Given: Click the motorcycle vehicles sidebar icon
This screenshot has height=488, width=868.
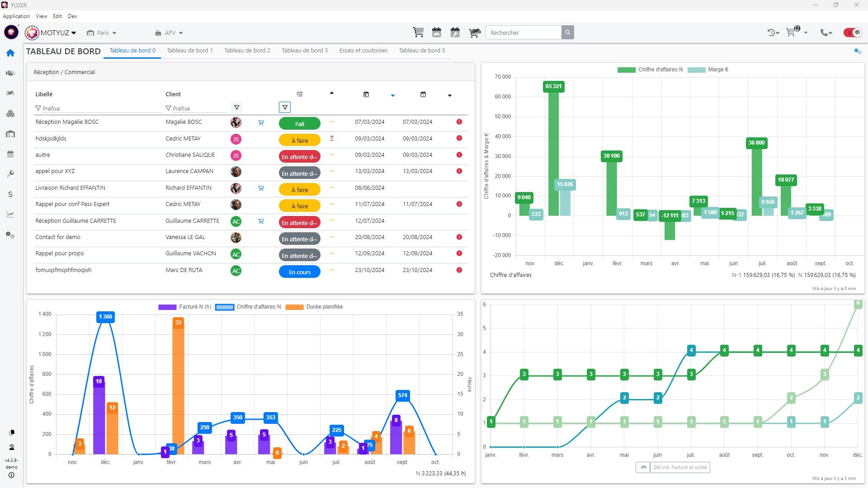Looking at the screenshot, I should 10,93.
